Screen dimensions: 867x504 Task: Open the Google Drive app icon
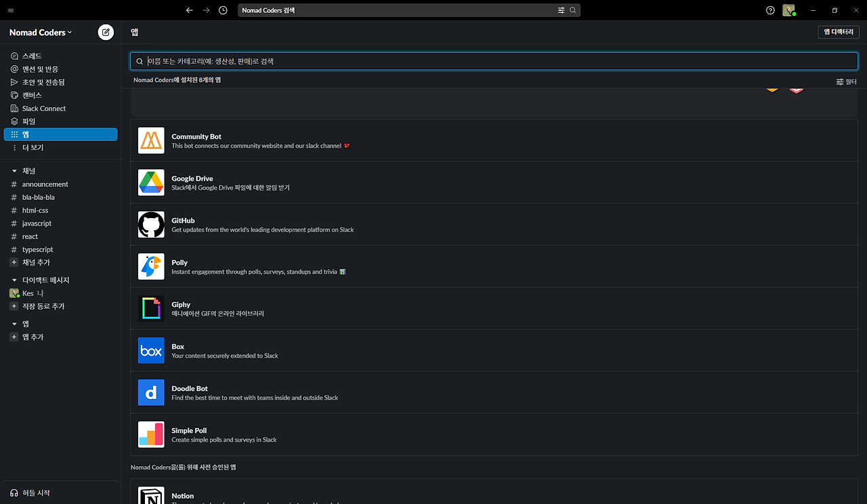pos(151,182)
